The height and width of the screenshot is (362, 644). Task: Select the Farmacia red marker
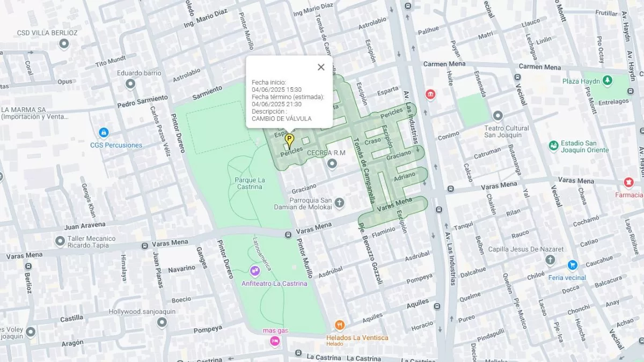tap(628, 183)
